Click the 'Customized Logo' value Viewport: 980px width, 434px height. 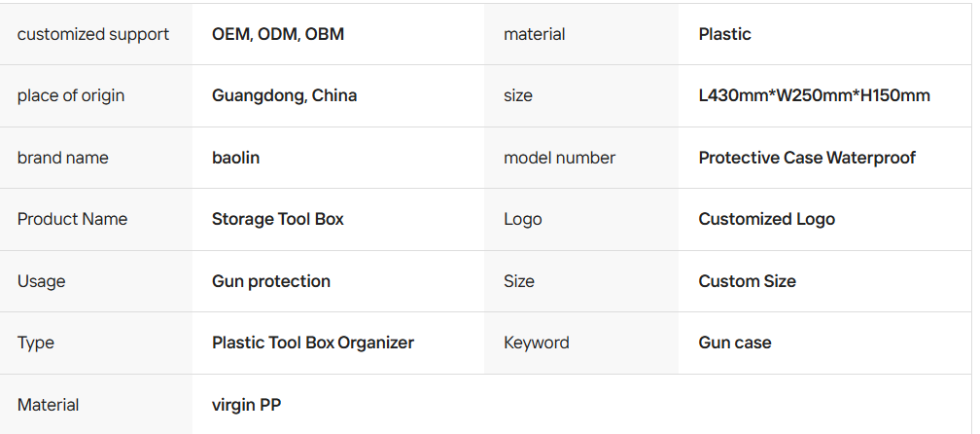tap(767, 219)
